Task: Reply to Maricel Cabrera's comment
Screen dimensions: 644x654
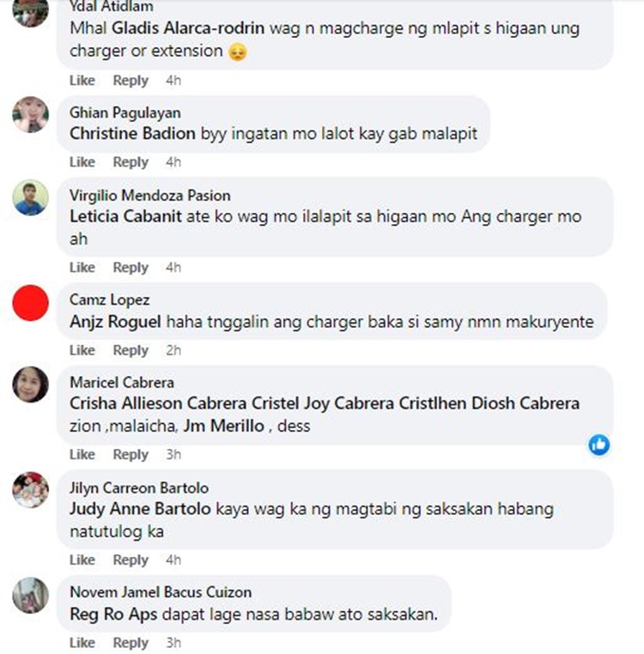Action: (131, 454)
